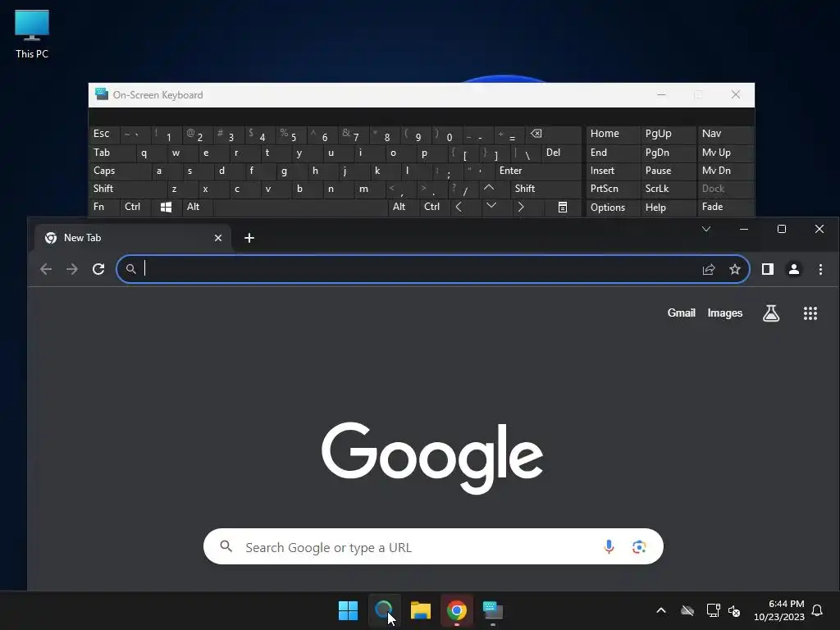Click the spacebar on the On-Screen Keyboard

pos(300,207)
